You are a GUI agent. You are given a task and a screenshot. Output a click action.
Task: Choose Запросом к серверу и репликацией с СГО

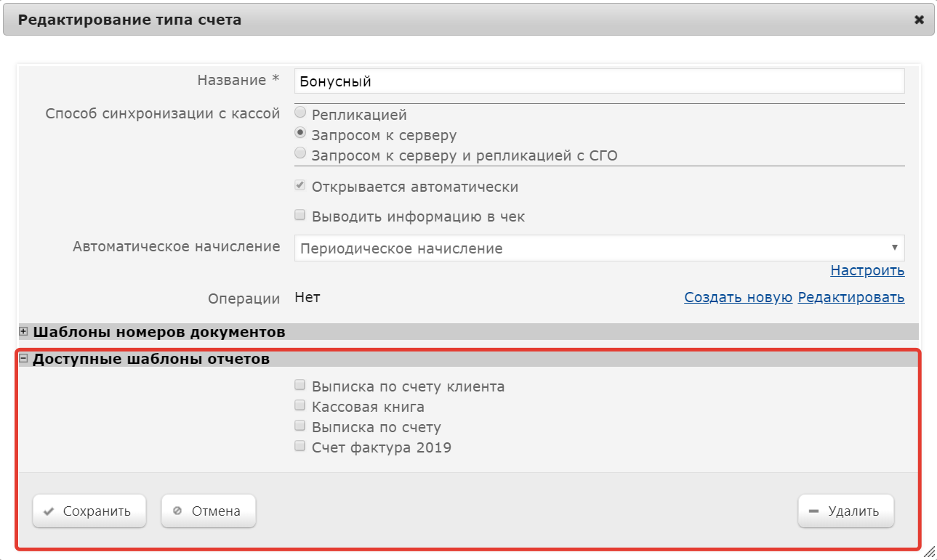[x=299, y=153]
